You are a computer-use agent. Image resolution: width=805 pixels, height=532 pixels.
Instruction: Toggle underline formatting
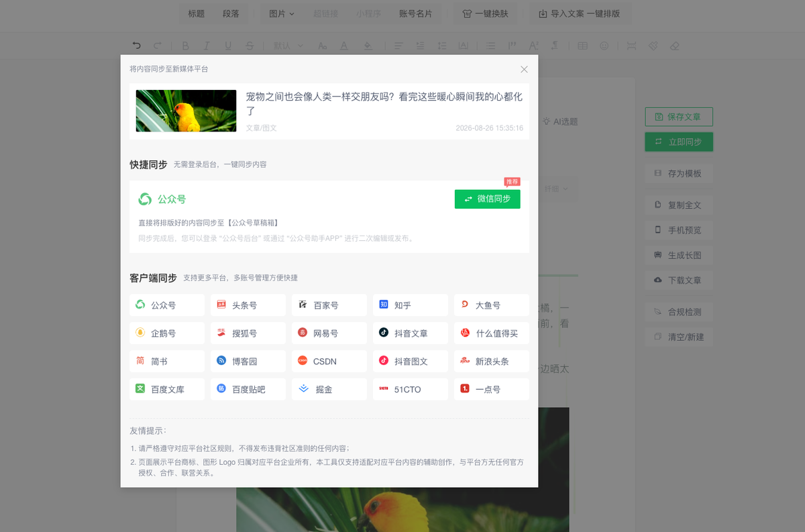[x=228, y=46]
